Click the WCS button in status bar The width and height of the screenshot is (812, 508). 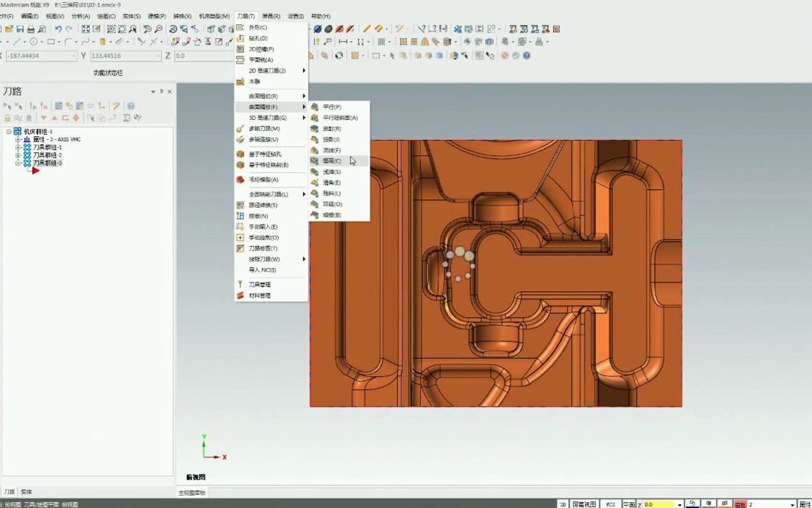[x=611, y=504]
